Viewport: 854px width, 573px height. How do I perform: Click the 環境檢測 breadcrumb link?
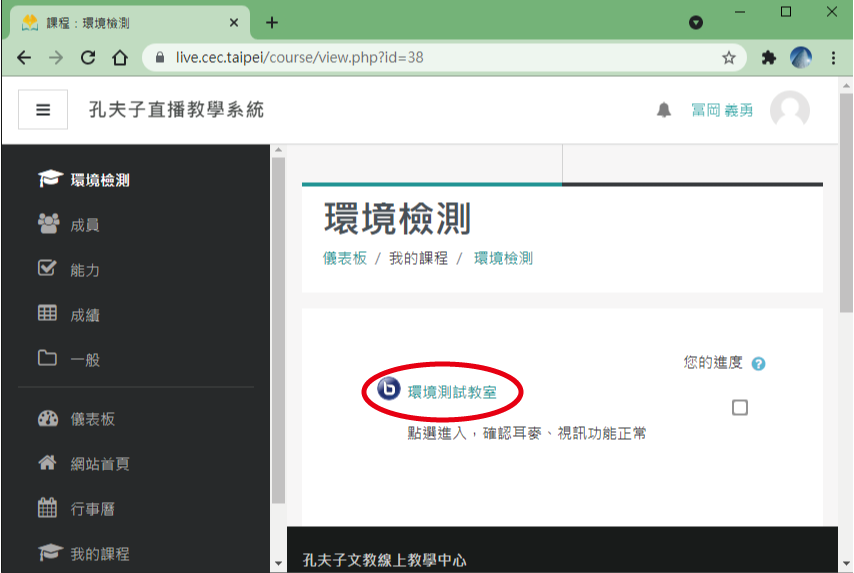(503, 258)
